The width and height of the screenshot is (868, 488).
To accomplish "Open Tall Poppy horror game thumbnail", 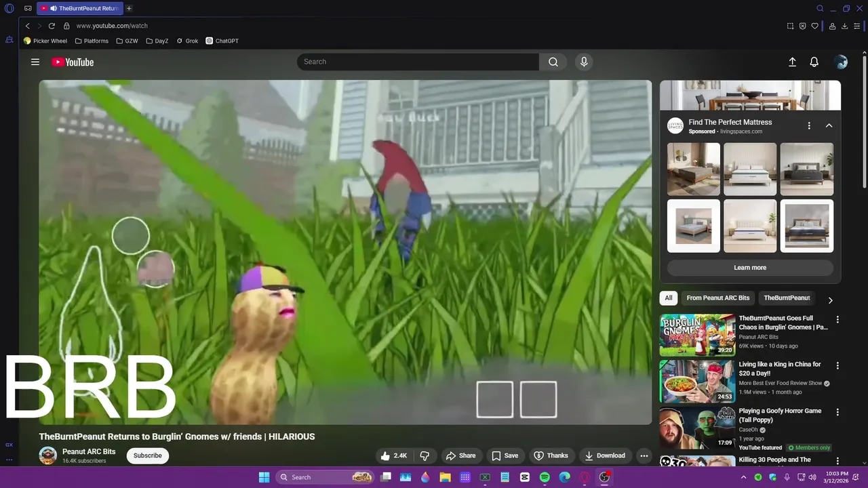I will (697, 428).
